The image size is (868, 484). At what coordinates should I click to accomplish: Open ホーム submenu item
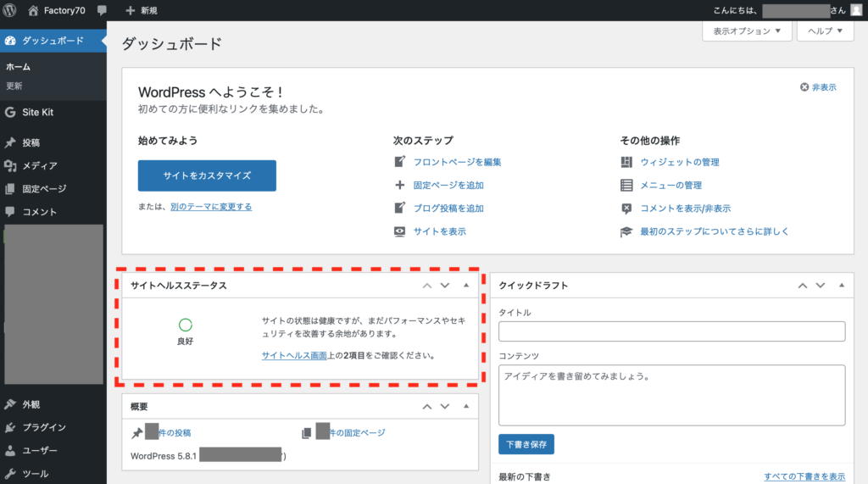[x=19, y=66]
